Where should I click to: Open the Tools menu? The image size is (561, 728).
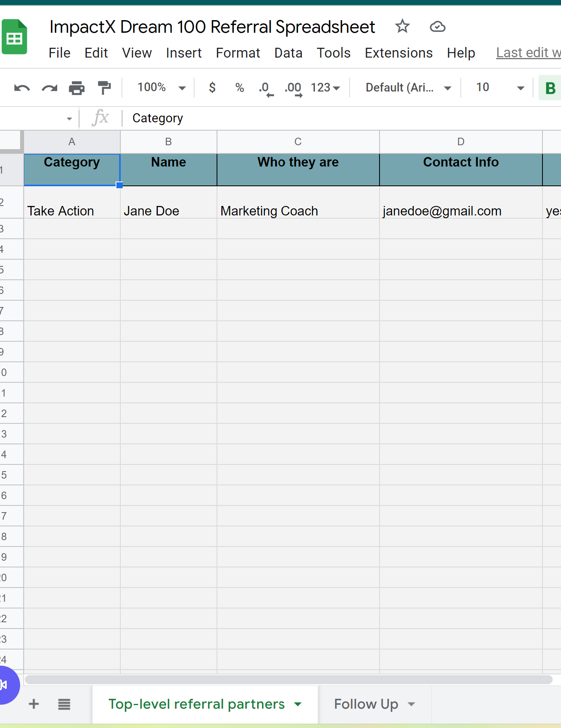coord(334,53)
